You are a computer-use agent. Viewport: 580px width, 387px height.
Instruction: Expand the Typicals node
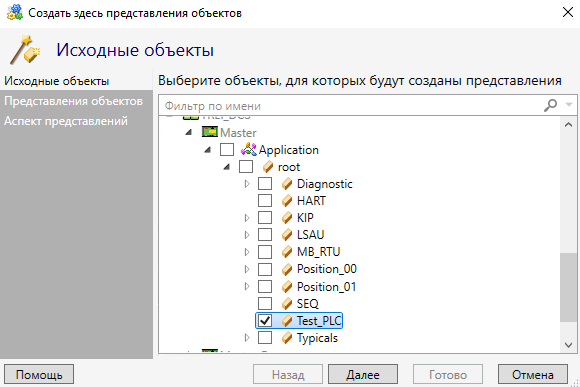(x=247, y=338)
